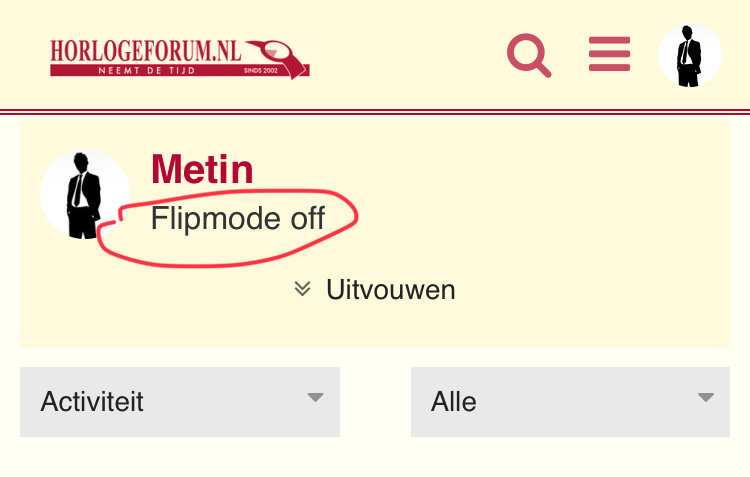Click the SINDS 2002 label in logo
Screen dimensions: 750x477
click(261, 71)
